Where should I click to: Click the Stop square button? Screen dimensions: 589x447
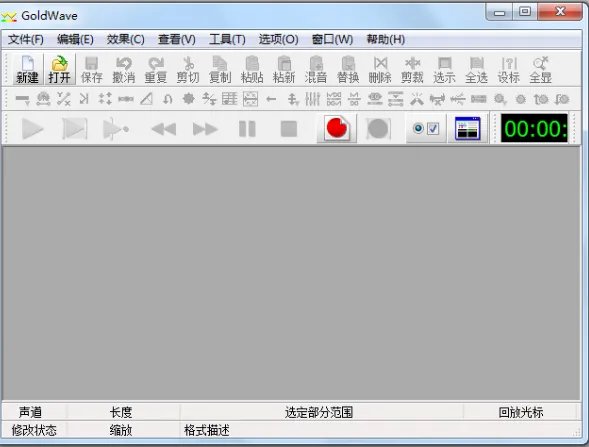(289, 129)
